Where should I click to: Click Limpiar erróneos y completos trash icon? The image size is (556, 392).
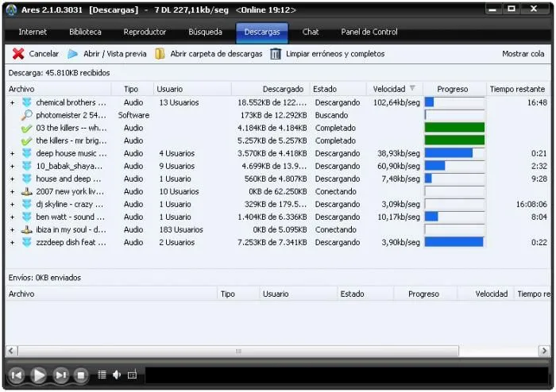(276, 54)
